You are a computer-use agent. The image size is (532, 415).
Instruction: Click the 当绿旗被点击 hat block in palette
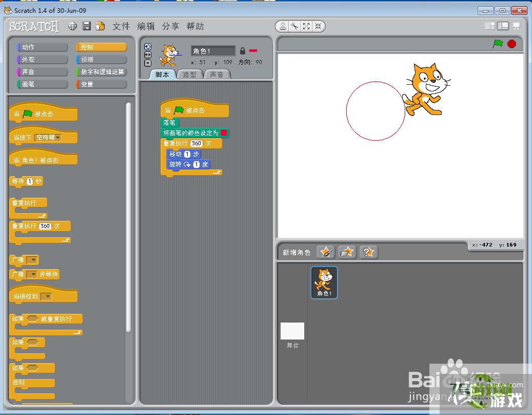(44, 113)
